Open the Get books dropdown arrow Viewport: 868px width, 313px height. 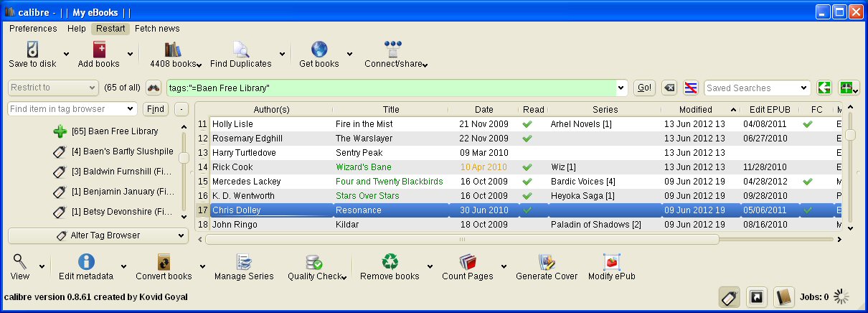pyautogui.click(x=349, y=54)
